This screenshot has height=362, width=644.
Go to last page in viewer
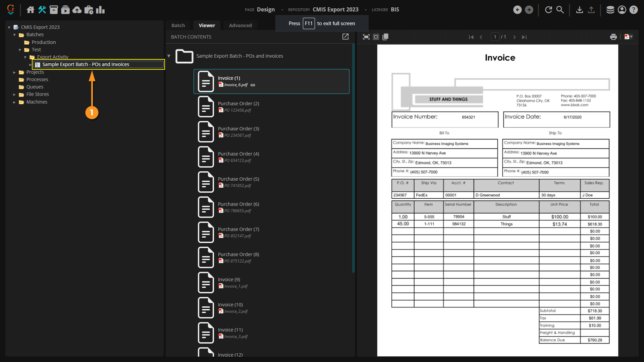524,37
